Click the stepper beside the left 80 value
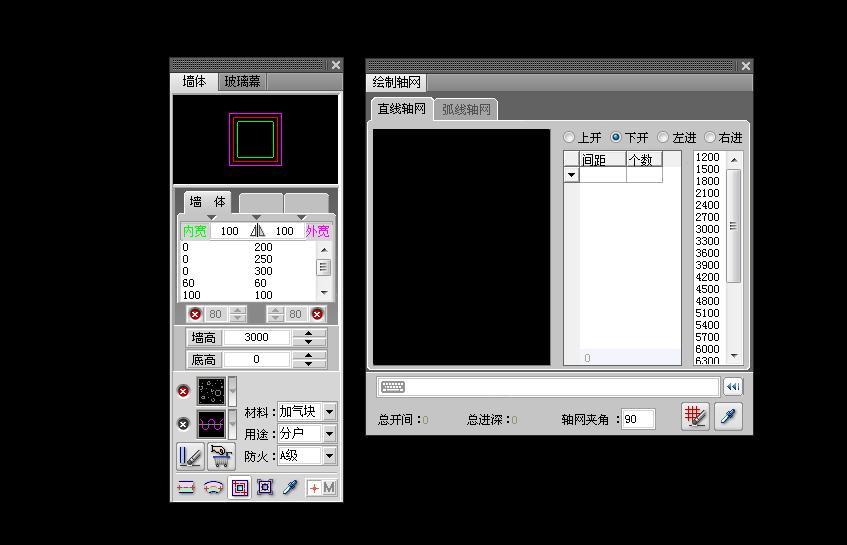 pos(238,314)
